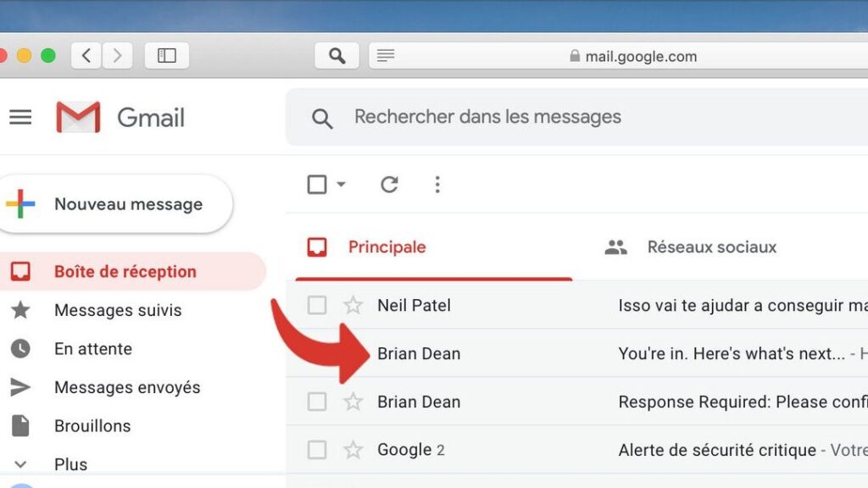The image size is (868, 488).
Task: Refresh the inbox message list
Action: point(390,184)
